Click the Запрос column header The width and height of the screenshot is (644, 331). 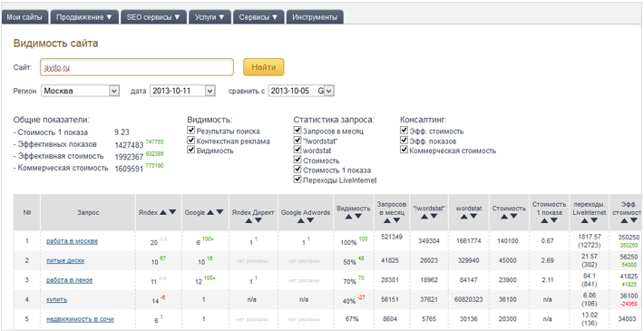88,212
